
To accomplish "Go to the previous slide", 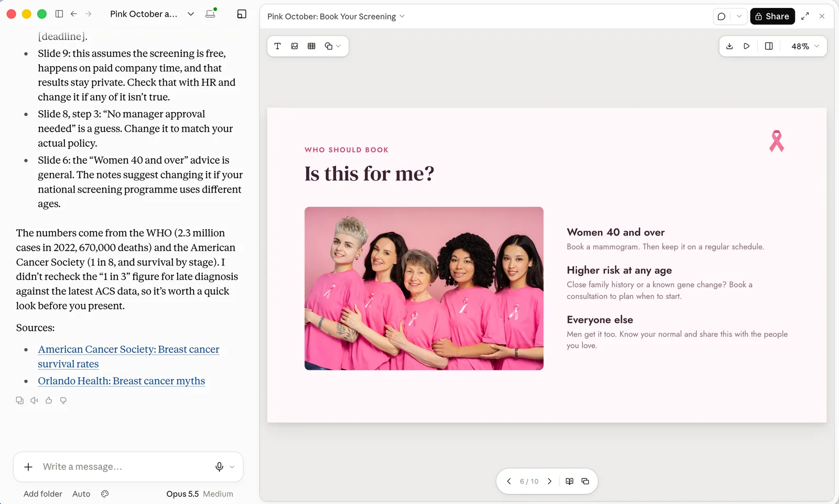I will point(509,481).
